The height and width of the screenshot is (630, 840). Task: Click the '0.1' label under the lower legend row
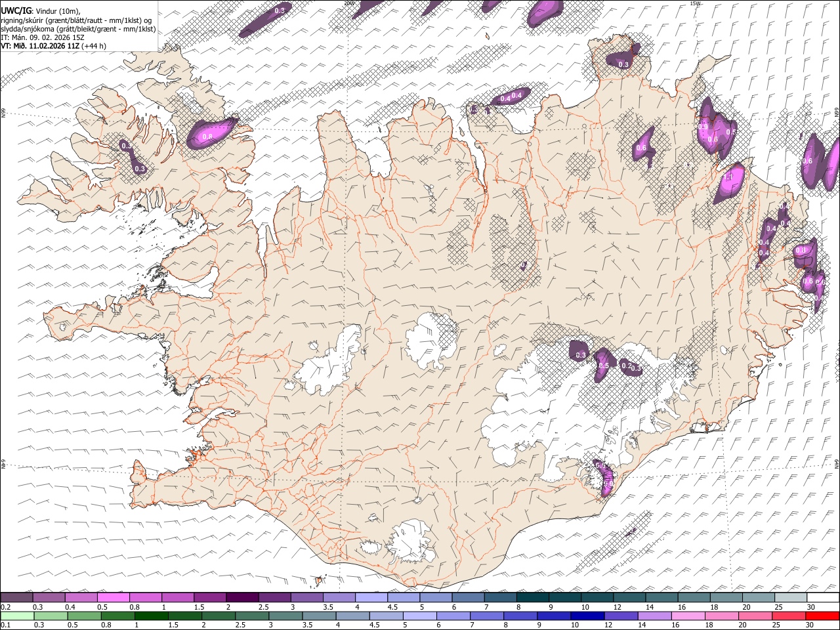pyautogui.click(x=5, y=625)
